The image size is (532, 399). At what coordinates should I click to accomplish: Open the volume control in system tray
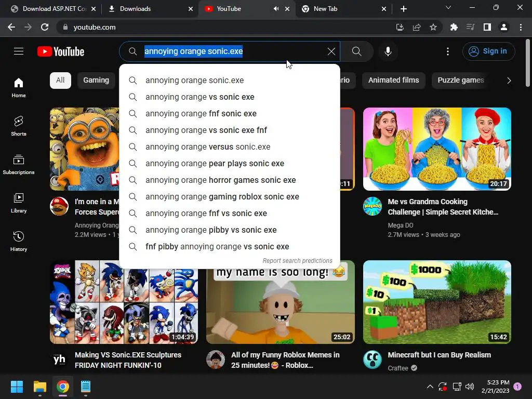[470, 387]
